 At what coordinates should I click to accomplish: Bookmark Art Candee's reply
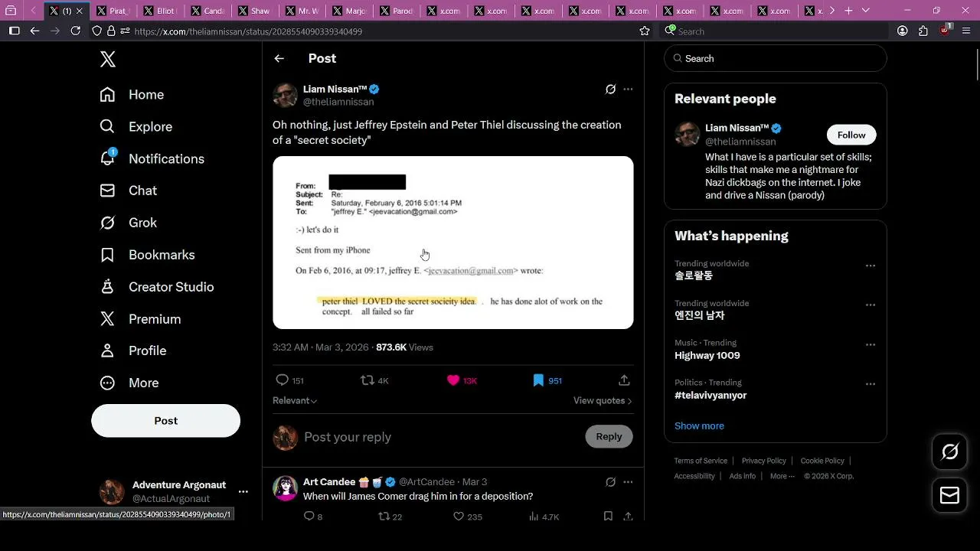point(608,517)
